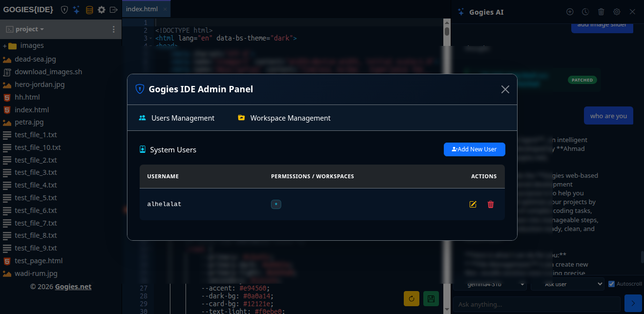Click the yellow reload file button
644x314 pixels.
pos(412,298)
